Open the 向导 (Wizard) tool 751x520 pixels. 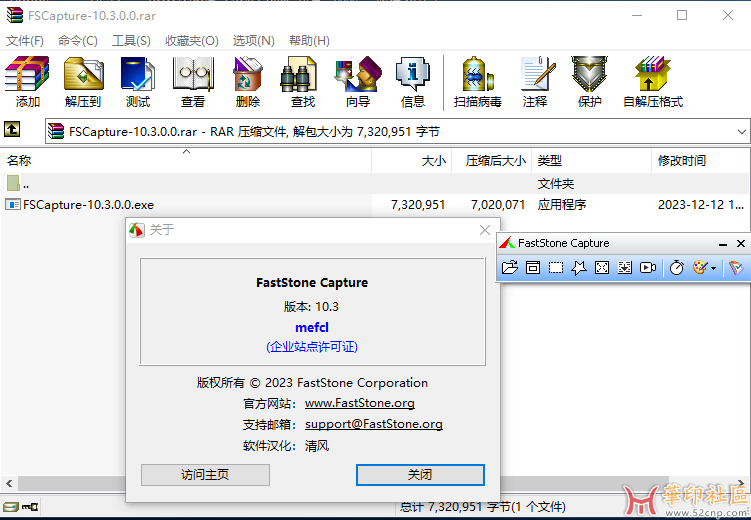coord(357,81)
